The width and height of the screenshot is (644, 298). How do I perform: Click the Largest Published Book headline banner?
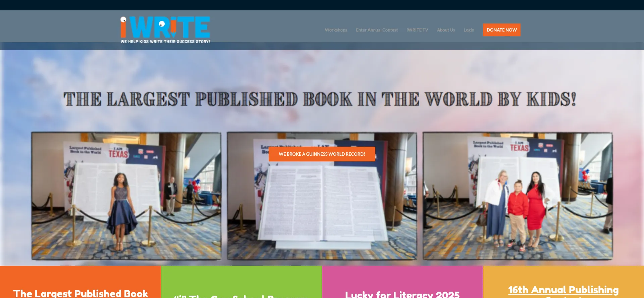320,99
